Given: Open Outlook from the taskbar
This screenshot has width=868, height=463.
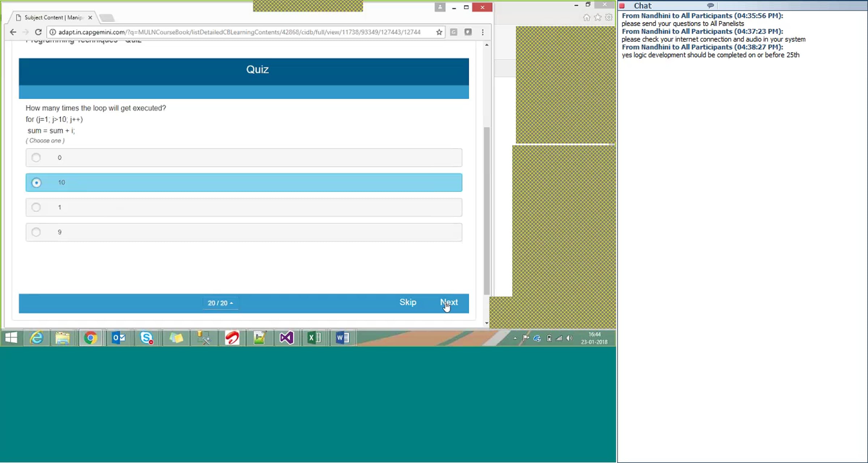Looking at the screenshot, I should [119, 338].
